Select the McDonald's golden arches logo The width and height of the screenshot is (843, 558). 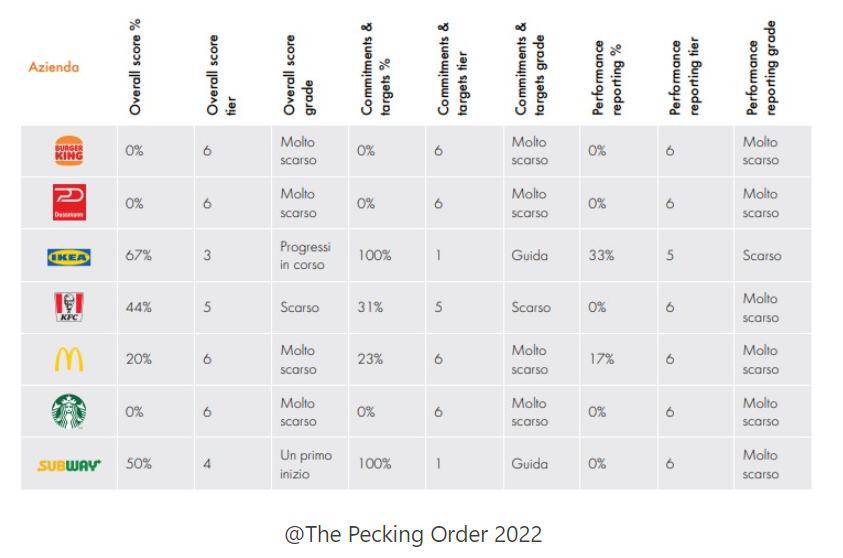pyautogui.click(x=69, y=359)
